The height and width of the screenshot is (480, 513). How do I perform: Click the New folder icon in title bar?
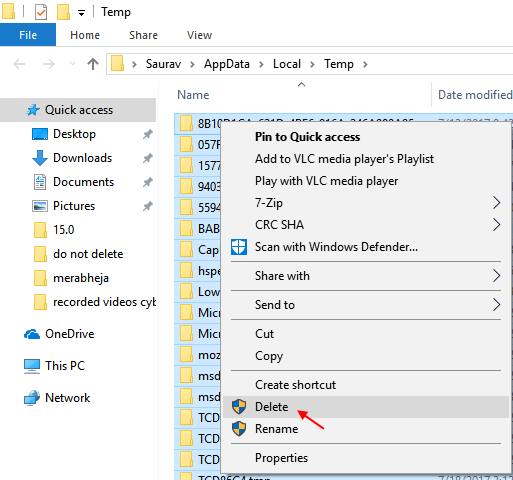[63, 12]
